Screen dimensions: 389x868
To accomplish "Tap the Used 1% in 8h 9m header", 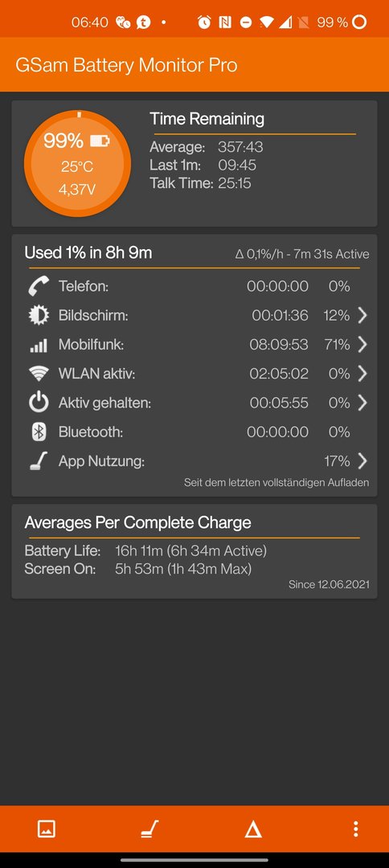I will [88, 253].
